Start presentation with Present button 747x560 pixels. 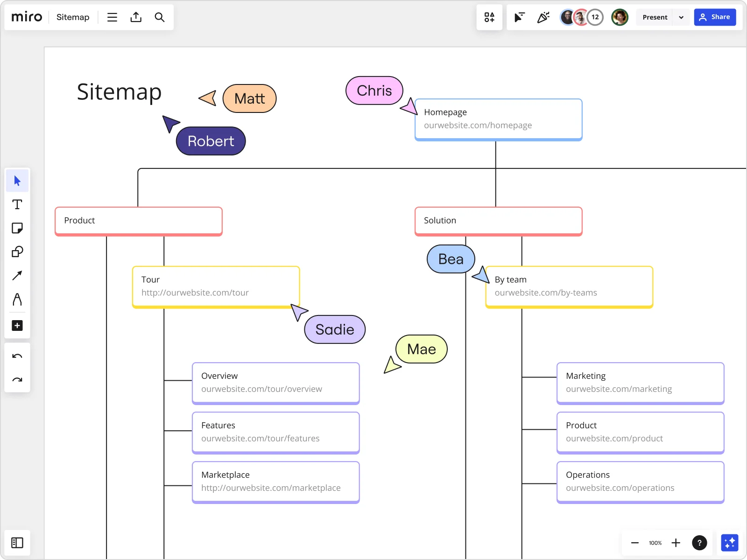coord(655,17)
